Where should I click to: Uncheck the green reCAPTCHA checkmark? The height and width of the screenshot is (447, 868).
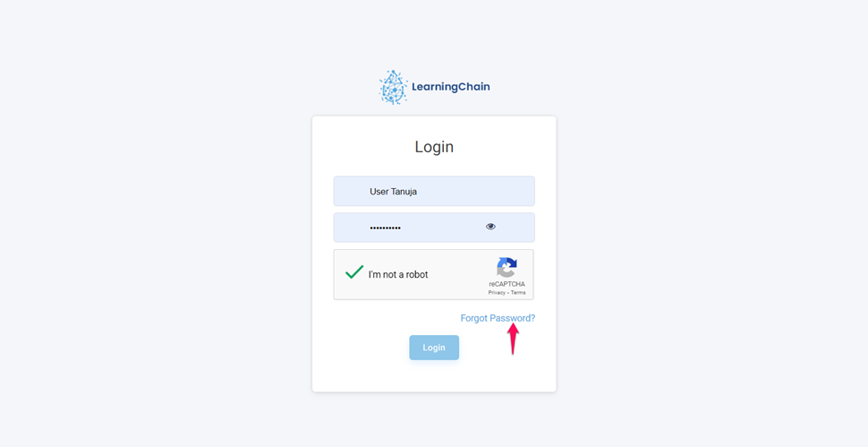tap(354, 272)
